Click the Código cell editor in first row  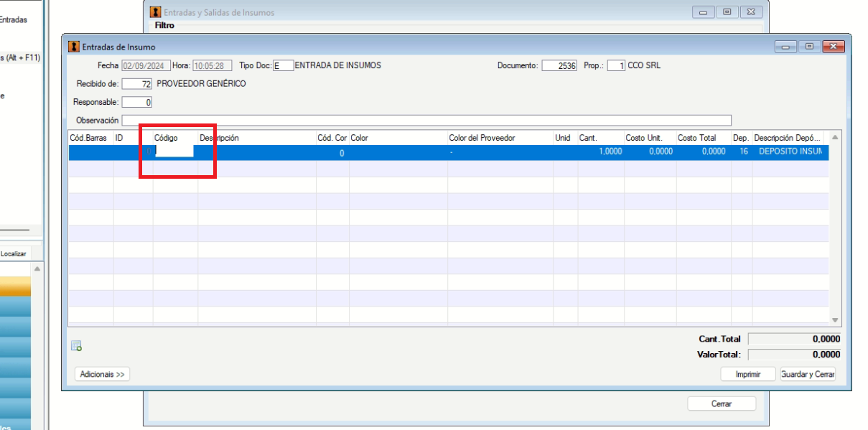pyautogui.click(x=174, y=151)
